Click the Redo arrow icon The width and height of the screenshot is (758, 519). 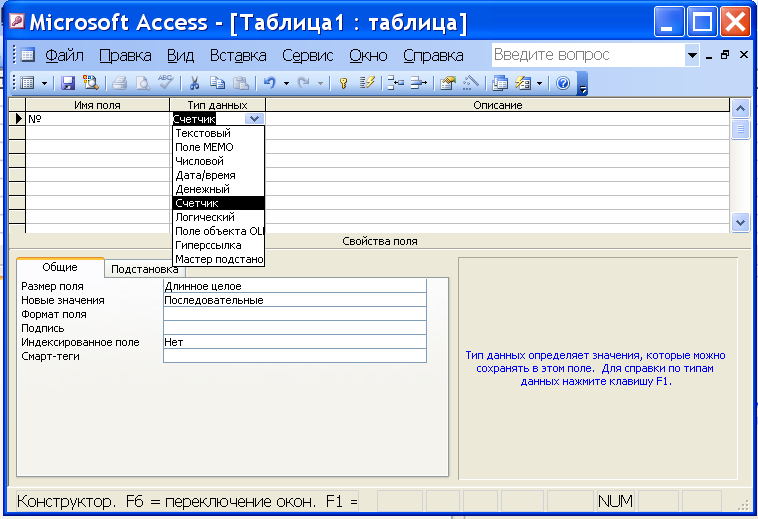(x=304, y=83)
